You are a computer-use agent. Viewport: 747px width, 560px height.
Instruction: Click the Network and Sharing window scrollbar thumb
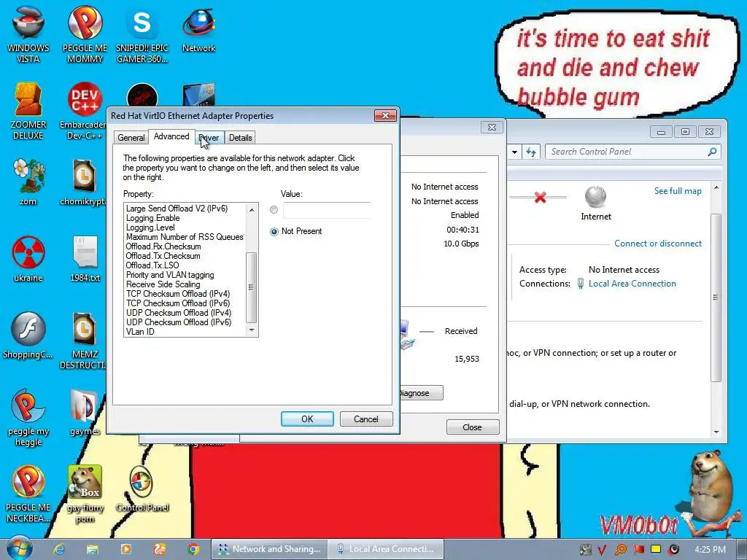[716, 297]
